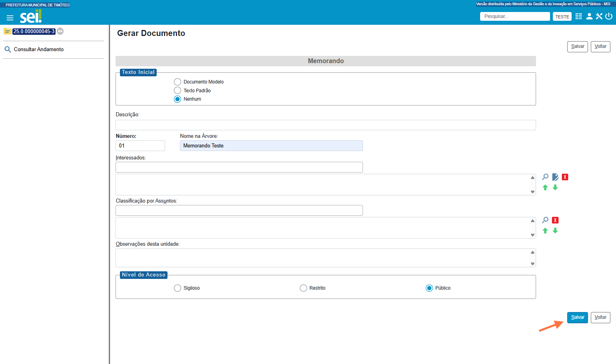Open system settings tools icon
The height and width of the screenshot is (364, 616).
click(599, 16)
